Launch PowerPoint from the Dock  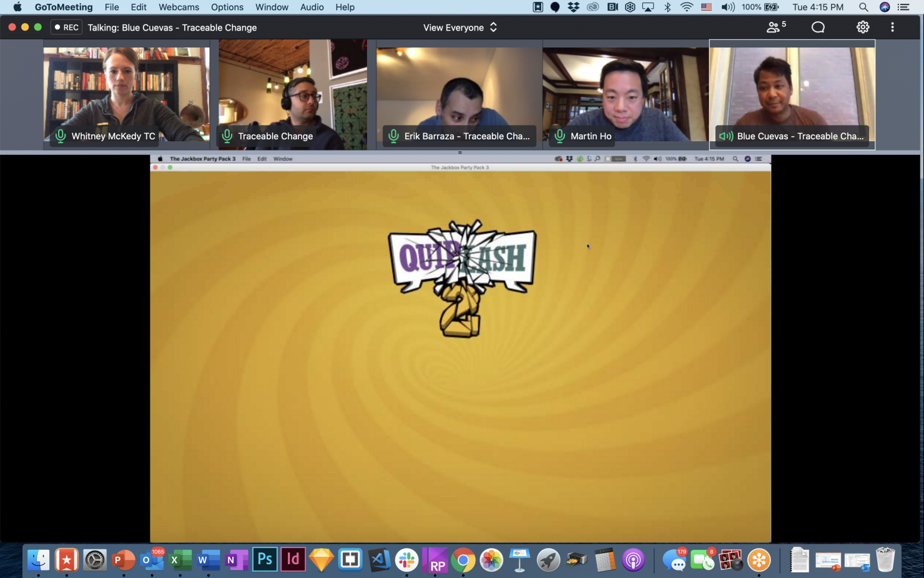coord(123,560)
